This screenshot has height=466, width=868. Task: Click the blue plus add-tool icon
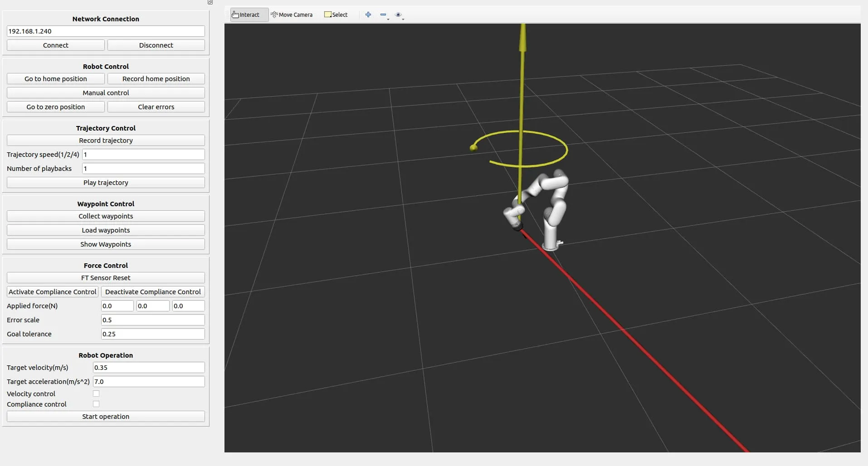coord(368,15)
